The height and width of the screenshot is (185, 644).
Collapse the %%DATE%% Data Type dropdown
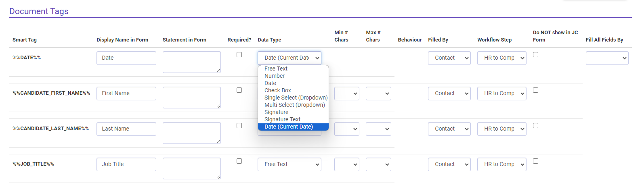point(289,58)
